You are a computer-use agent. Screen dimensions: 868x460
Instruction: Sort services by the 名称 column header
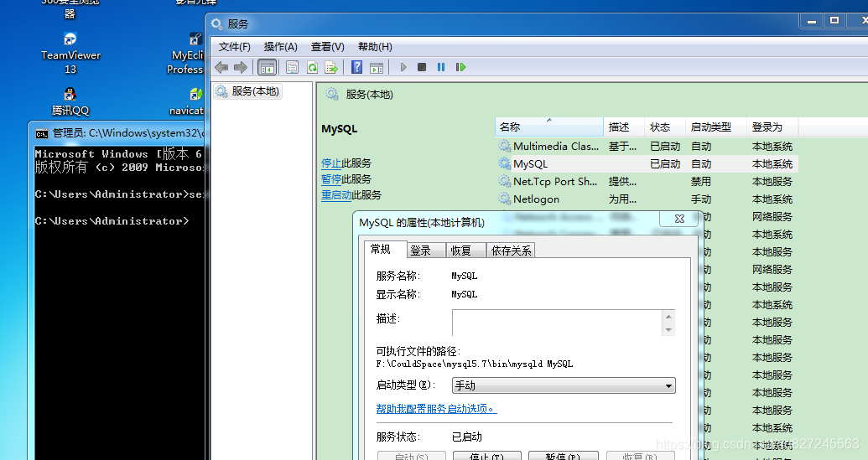[x=548, y=127]
